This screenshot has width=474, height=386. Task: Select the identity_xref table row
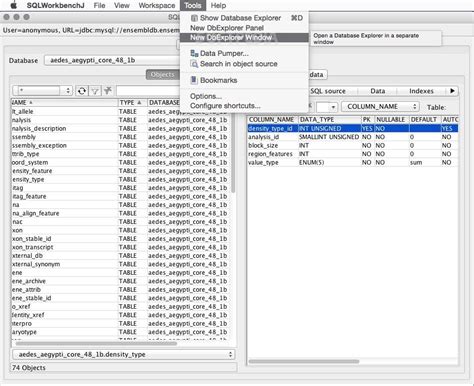[122, 315]
